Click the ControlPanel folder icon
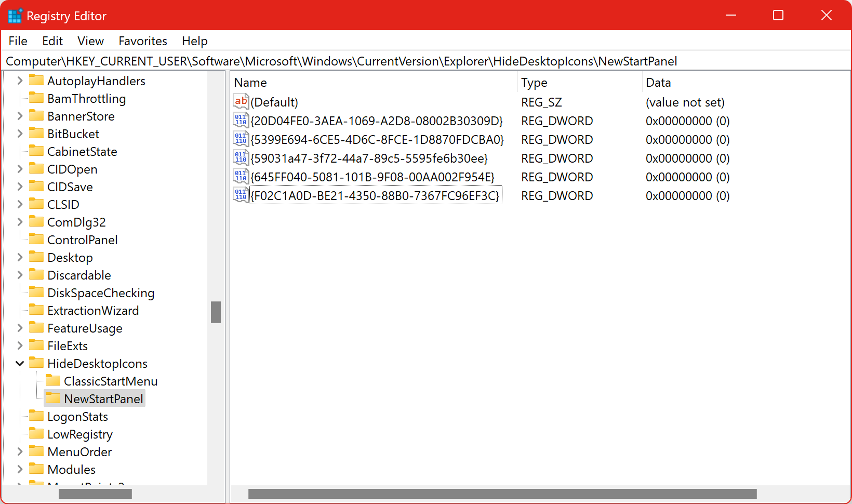The height and width of the screenshot is (504, 852). (36, 239)
